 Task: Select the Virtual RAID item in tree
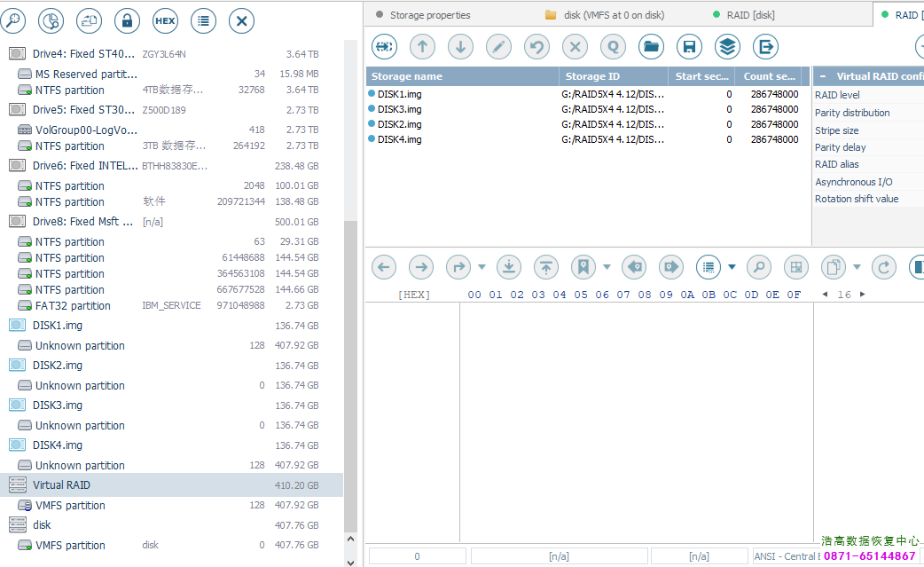pyautogui.click(x=62, y=485)
